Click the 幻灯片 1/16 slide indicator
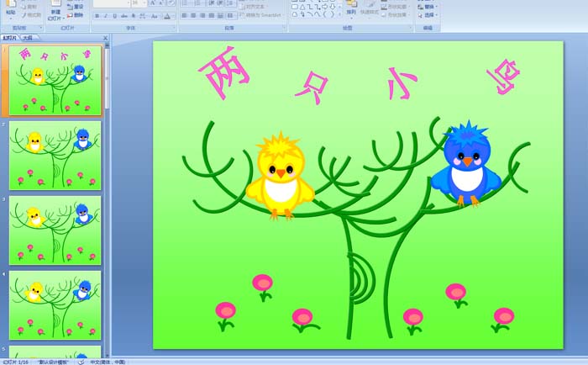 click(x=15, y=362)
